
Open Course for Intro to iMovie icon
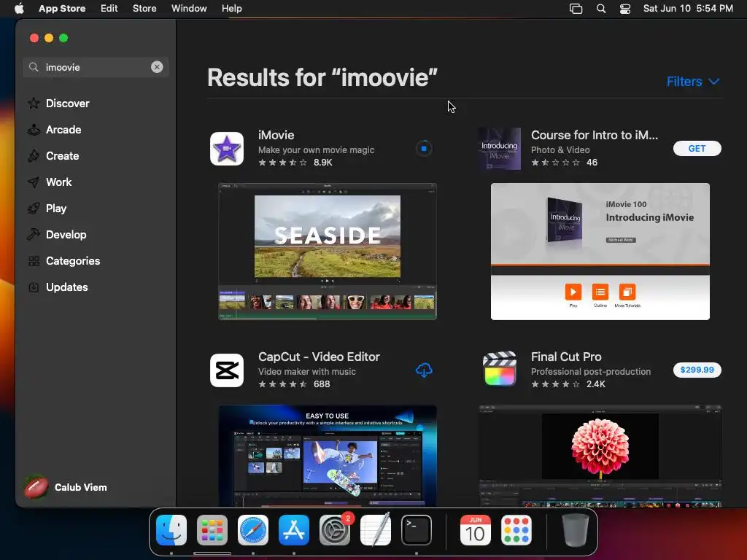499,149
